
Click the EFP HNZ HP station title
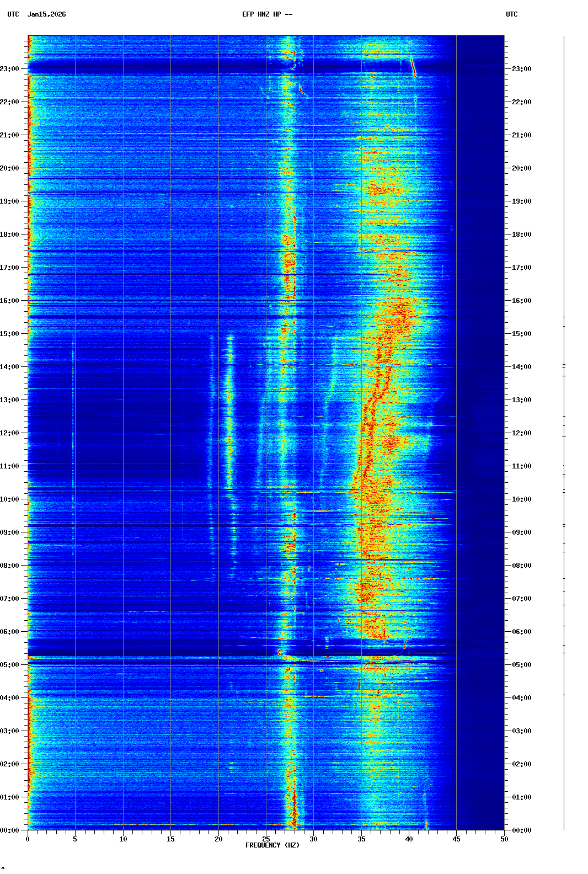tap(267, 14)
